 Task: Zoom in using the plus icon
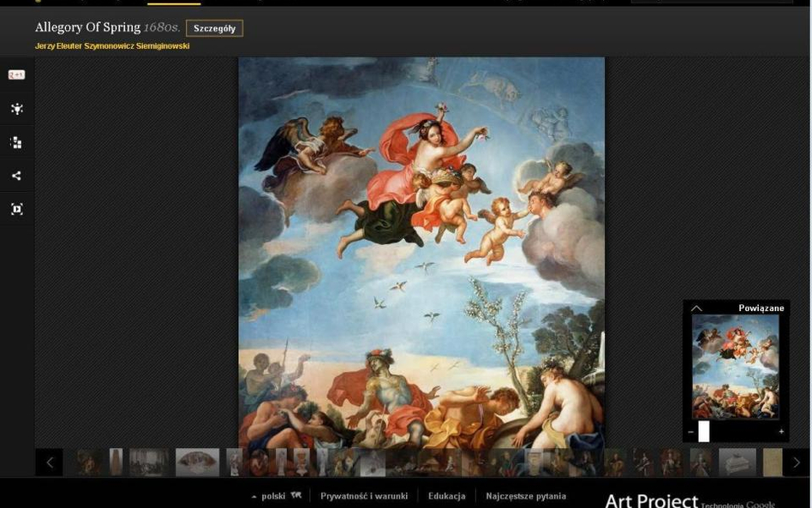(781, 432)
